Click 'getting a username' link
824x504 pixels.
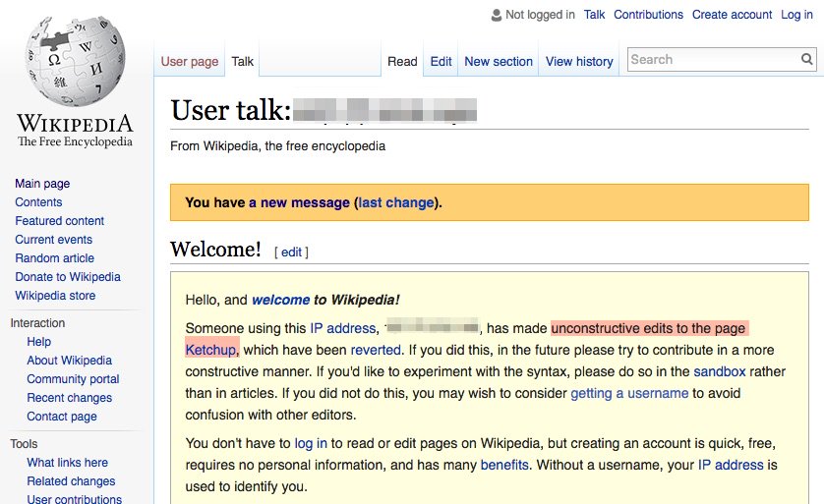coord(629,393)
